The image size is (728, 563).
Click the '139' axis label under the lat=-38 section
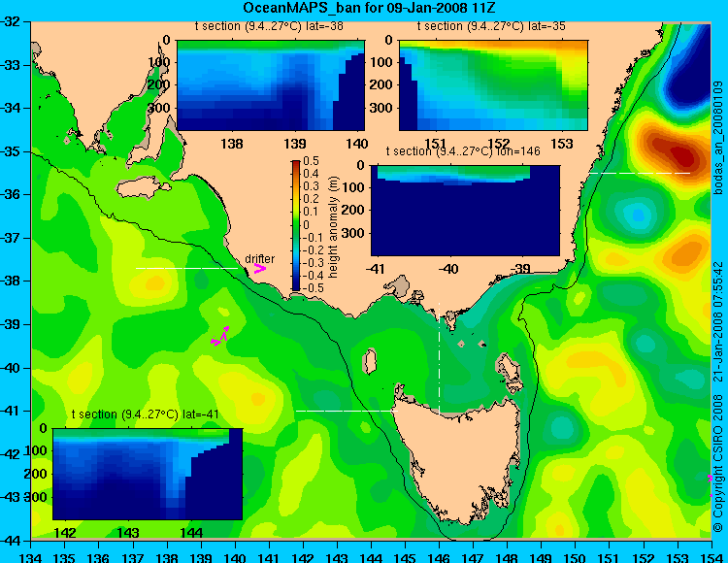(295, 144)
